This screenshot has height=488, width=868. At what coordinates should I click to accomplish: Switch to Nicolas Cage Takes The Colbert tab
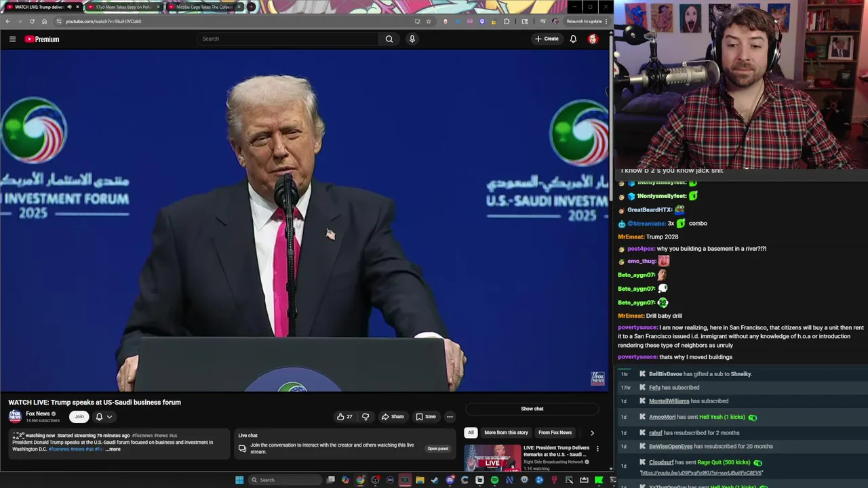tap(204, 7)
